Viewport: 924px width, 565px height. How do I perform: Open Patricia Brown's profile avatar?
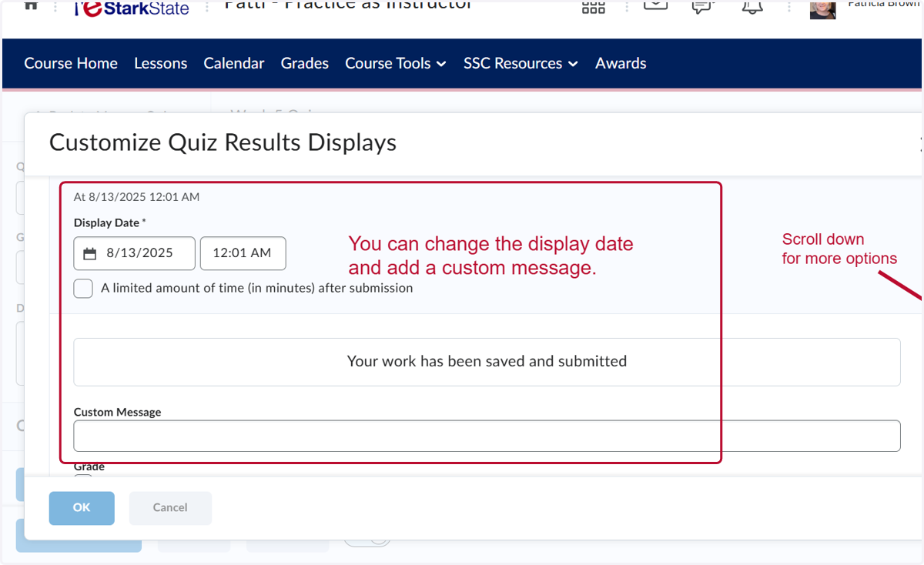coord(823,8)
